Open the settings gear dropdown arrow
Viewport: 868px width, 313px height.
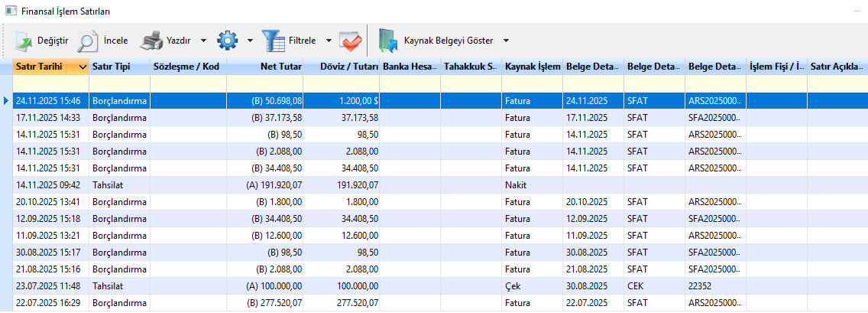point(250,41)
